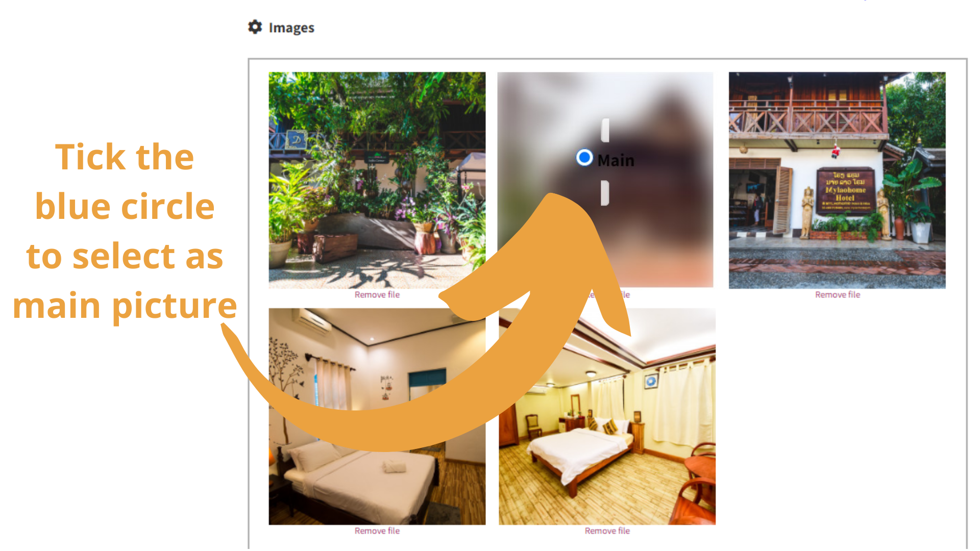This screenshot has width=980, height=551.
Task: Remove file under the garden photo
Action: pos(377,295)
